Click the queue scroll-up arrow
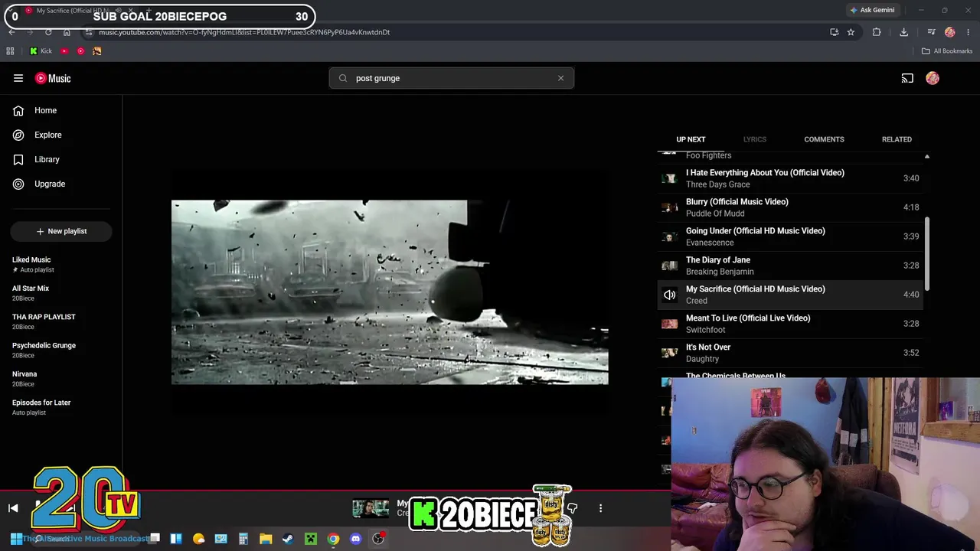 [x=926, y=156]
